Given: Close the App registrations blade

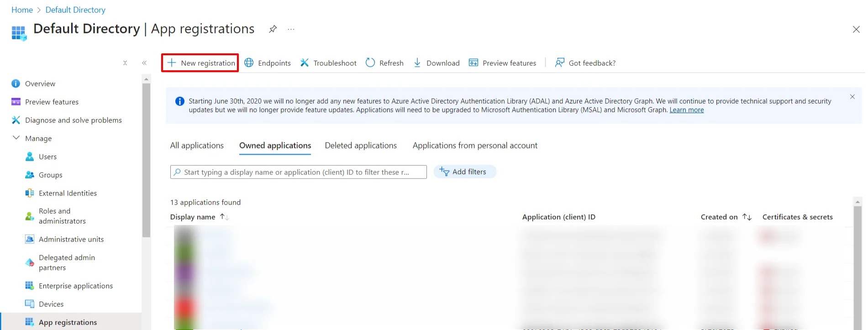Looking at the screenshot, I should click(856, 29).
